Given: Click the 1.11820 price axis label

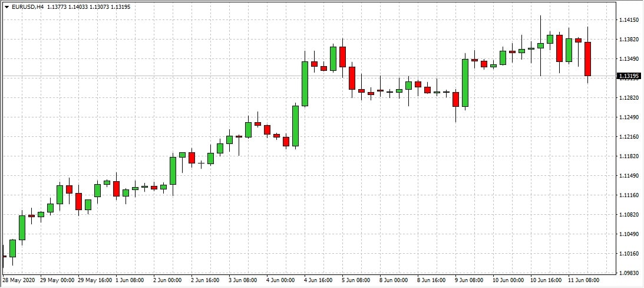Looking at the screenshot, I should pyautogui.click(x=629, y=156).
